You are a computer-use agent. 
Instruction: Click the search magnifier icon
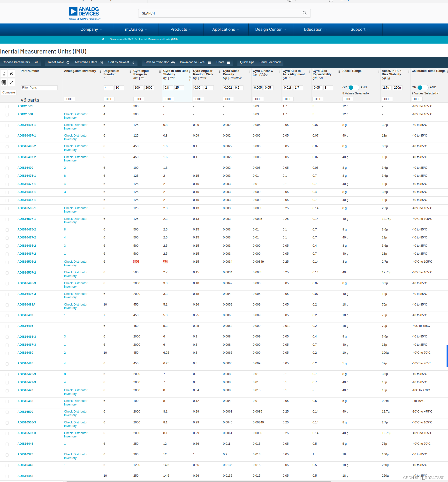coord(305,13)
